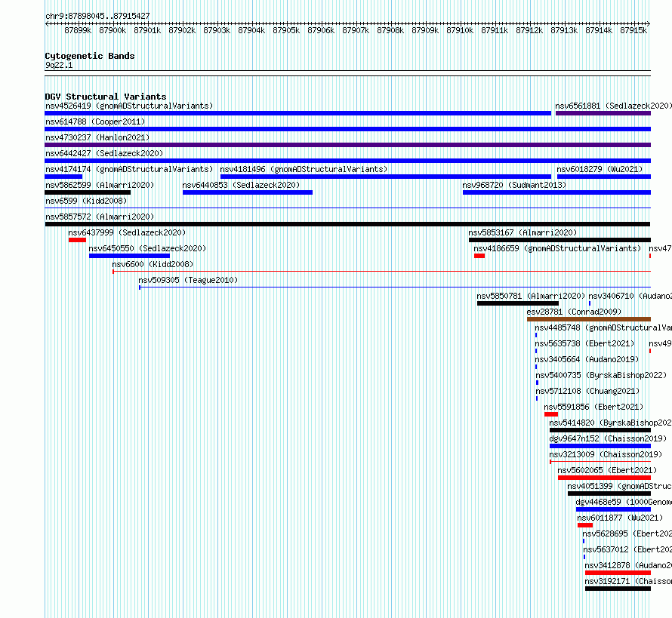Open nsv4051399 gnomAD variant label

tap(619, 486)
